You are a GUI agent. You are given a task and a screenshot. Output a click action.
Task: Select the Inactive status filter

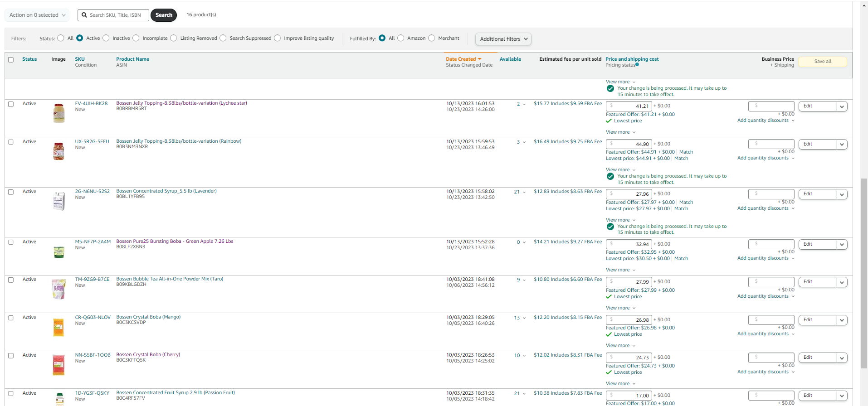point(106,38)
